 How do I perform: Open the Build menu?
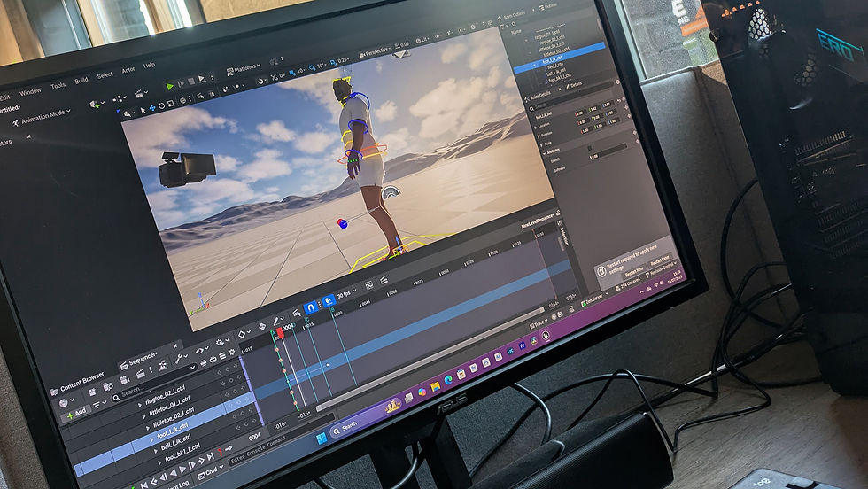click(x=81, y=81)
